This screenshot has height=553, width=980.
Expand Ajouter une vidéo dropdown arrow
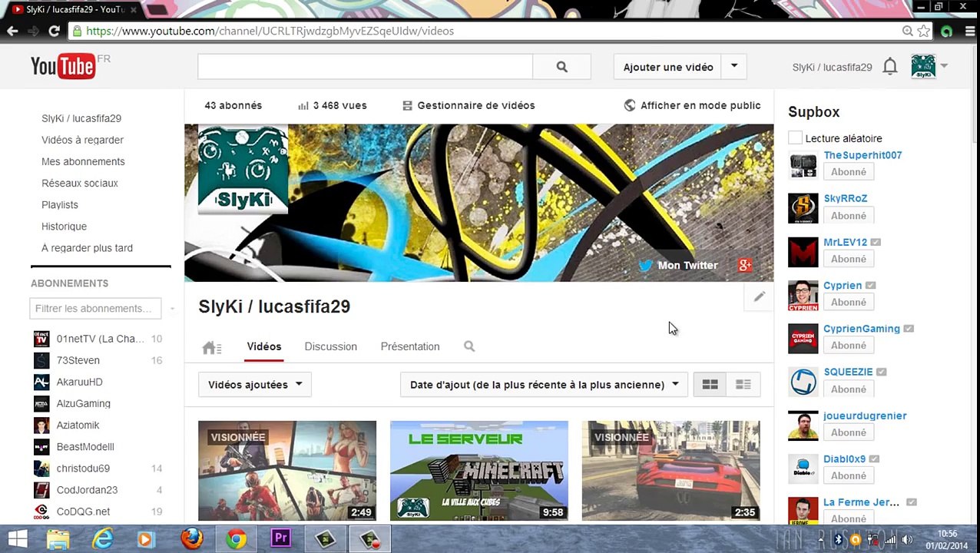tap(734, 67)
